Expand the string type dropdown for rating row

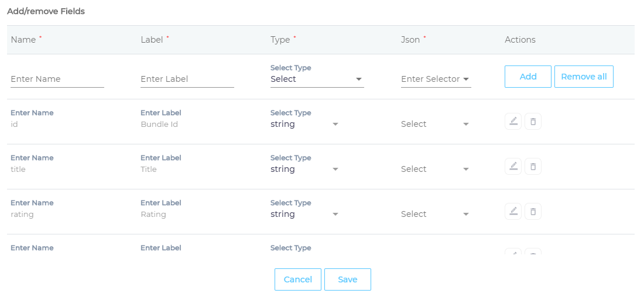305,214
